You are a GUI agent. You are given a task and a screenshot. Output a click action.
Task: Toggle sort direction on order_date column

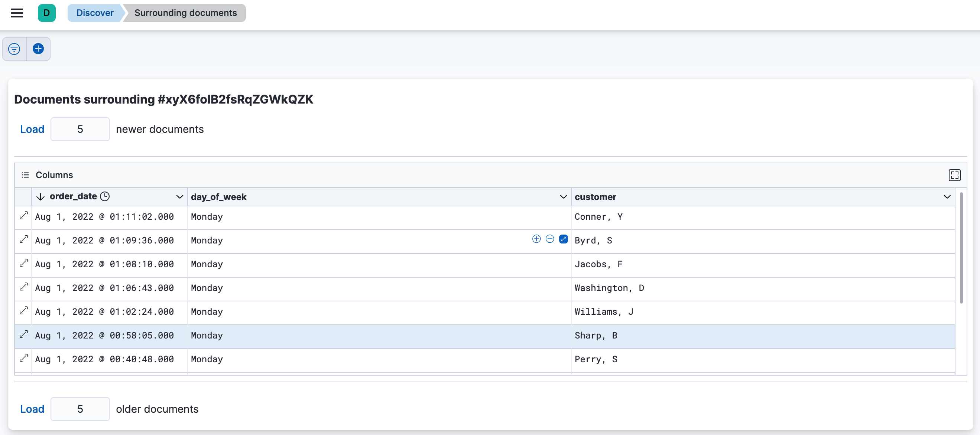click(41, 196)
